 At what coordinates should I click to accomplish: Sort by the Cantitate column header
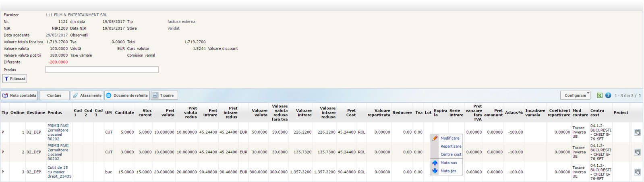pos(124,113)
